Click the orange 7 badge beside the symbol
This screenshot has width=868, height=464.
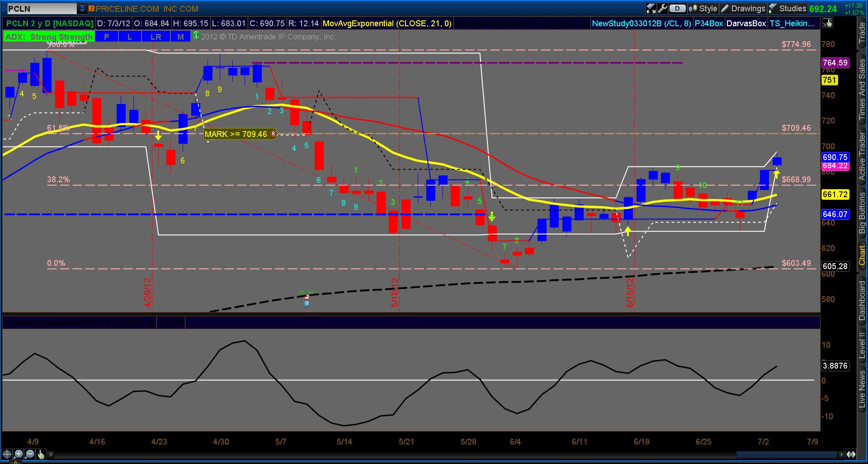pos(91,9)
